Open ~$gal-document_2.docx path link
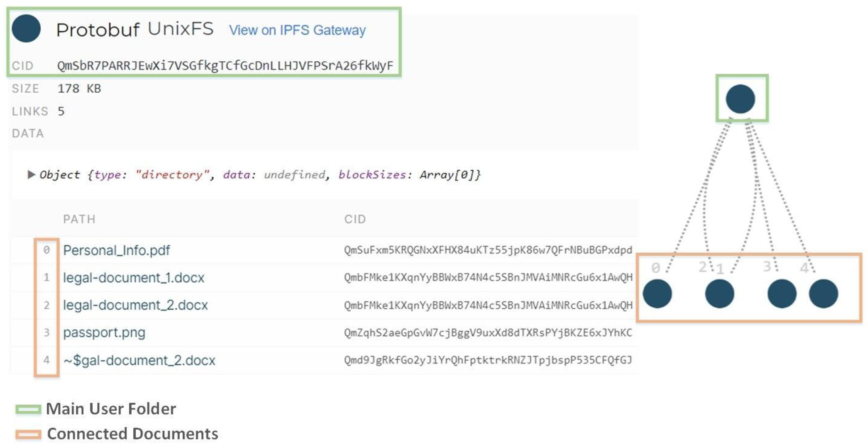Image resolution: width=868 pixels, height=445 pixels. (139, 360)
